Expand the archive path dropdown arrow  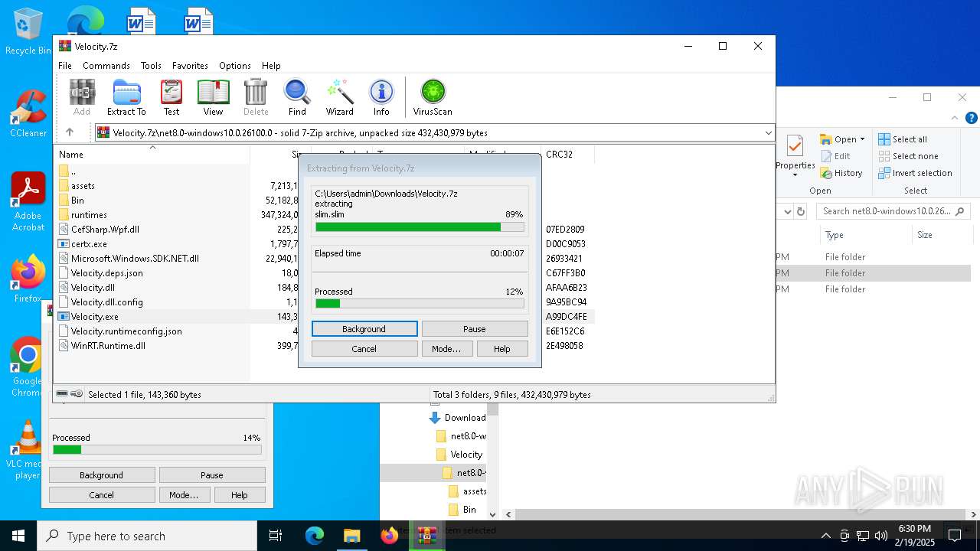click(x=768, y=133)
